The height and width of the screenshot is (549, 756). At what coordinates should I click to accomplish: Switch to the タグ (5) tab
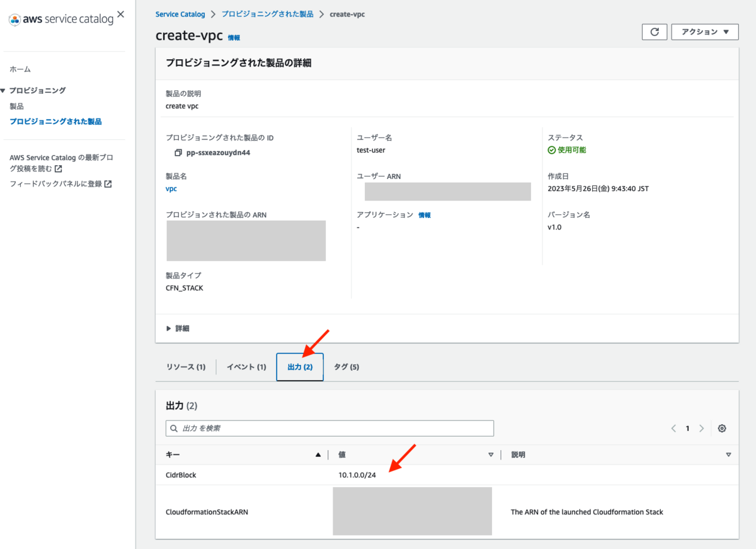[x=346, y=367]
